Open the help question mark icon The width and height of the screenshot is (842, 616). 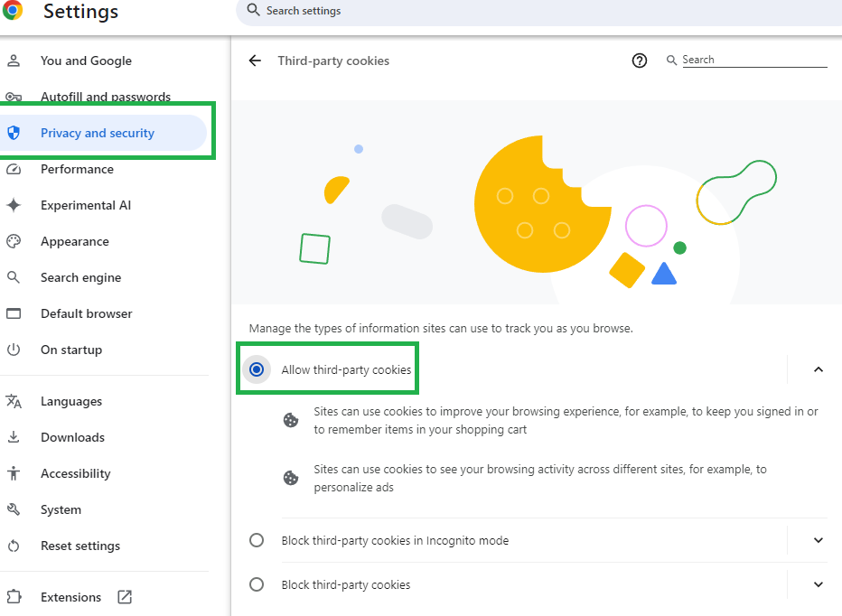(640, 61)
